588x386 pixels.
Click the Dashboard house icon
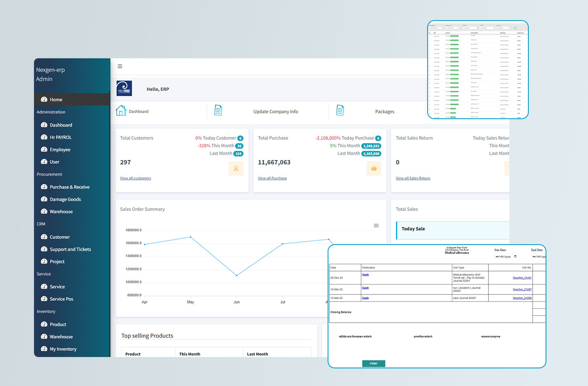click(121, 111)
